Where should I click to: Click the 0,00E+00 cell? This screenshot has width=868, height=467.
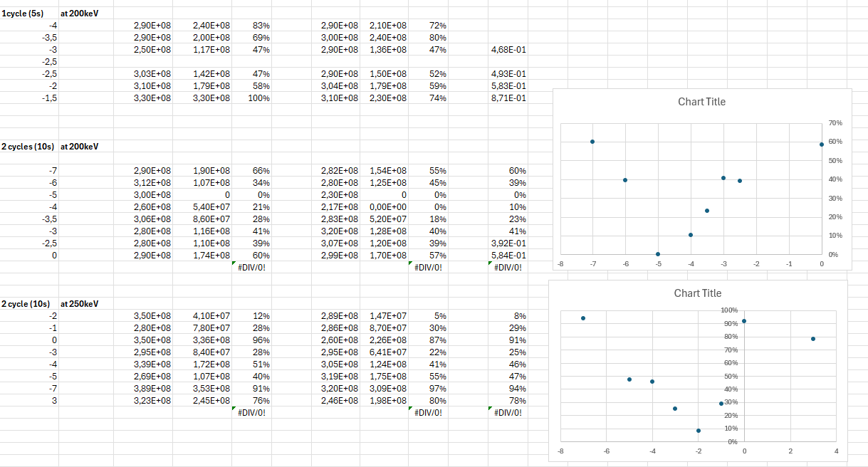pos(385,207)
